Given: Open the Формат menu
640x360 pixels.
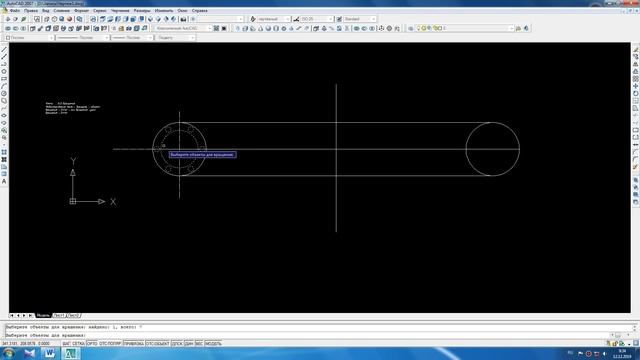Looking at the screenshot, I should click(82, 11).
